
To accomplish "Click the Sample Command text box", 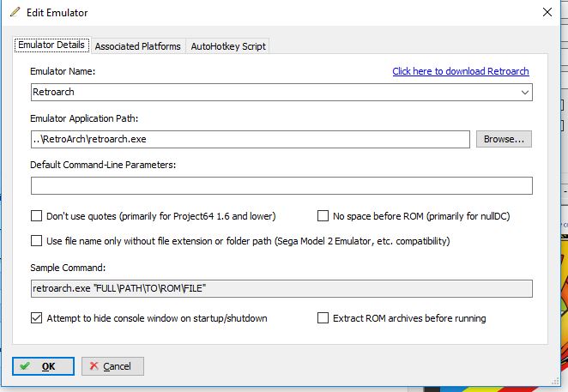I will coord(281,289).
